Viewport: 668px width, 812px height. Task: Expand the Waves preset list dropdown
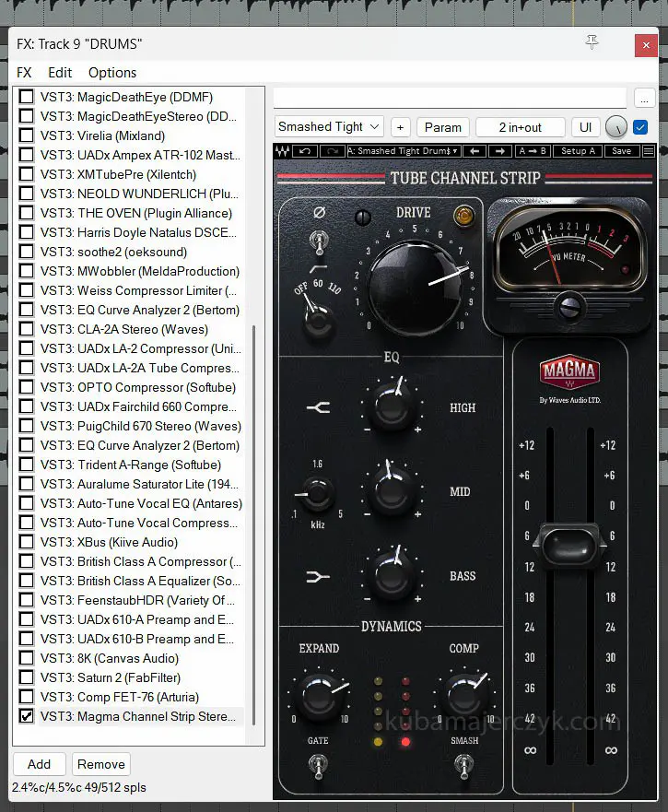(x=403, y=151)
